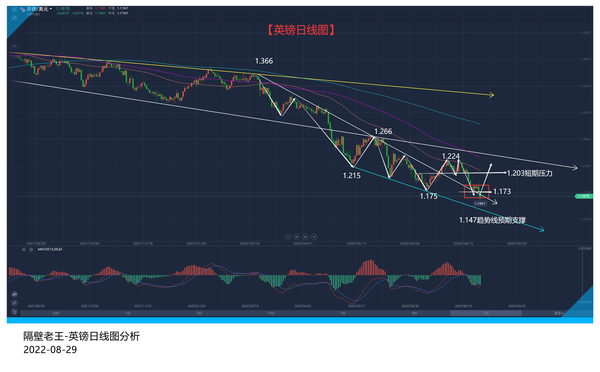Click the fourth round chart control button
The height and width of the screenshot is (372, 600).
click(314, 237)
